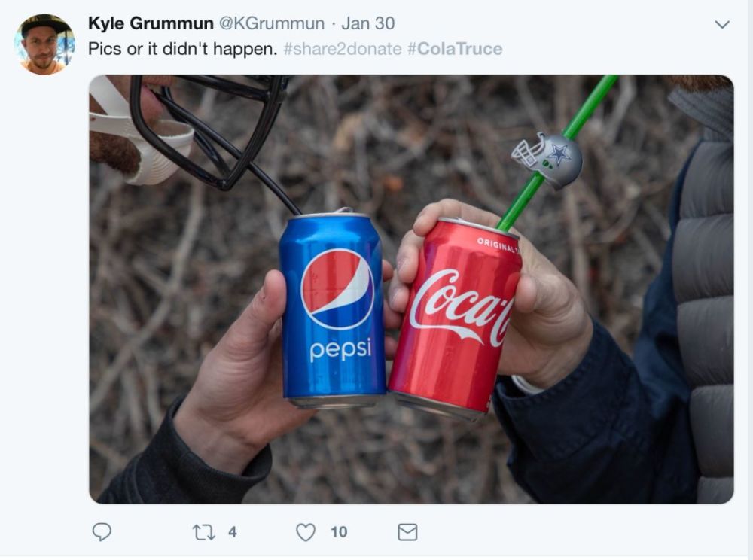This screenshot has width=753, height=560.
Task: Click the "Pics or it didn't happen." tweet text
Action: (182, 49)
